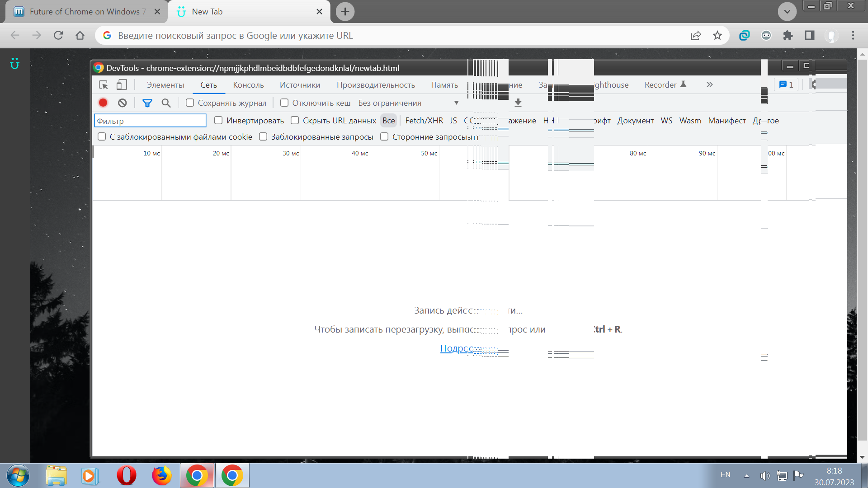
Task: Open Opera from the taskbar
Action: point(127,475)
